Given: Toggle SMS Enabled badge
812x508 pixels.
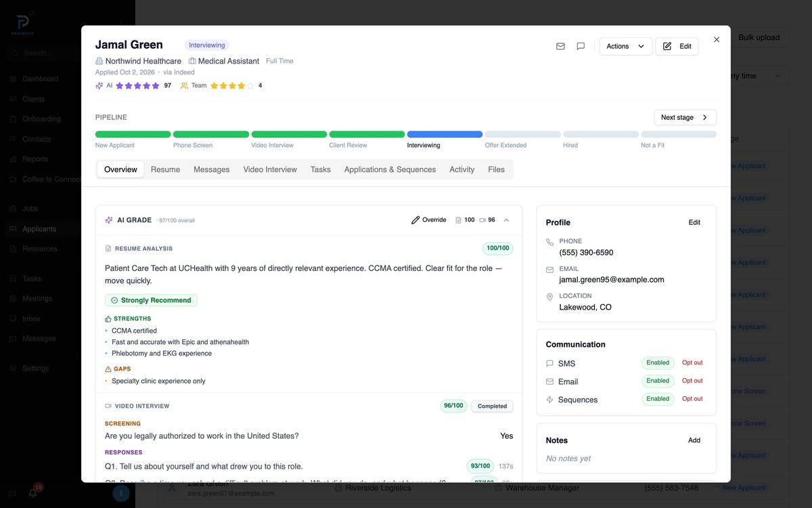Looking at the screenshot, I should tap(658, 363).
